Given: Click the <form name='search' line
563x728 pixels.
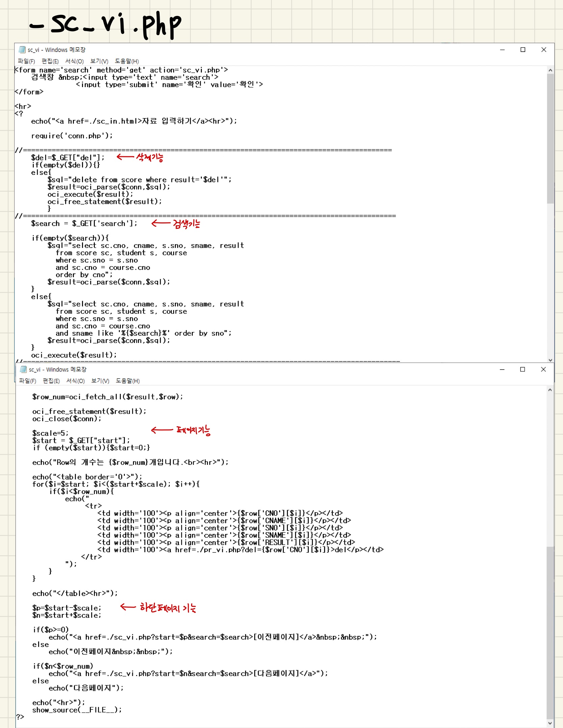Looking at the screenshot, I should pos(121,70).
